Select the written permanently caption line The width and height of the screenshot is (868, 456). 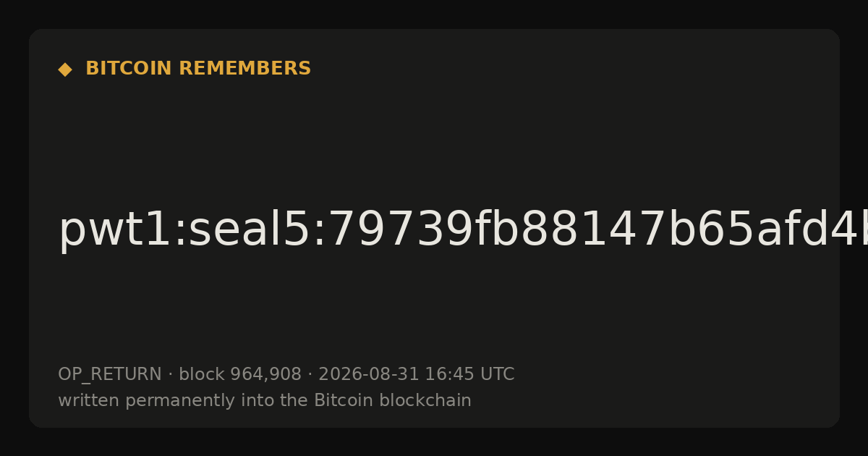tap(265, 401)
